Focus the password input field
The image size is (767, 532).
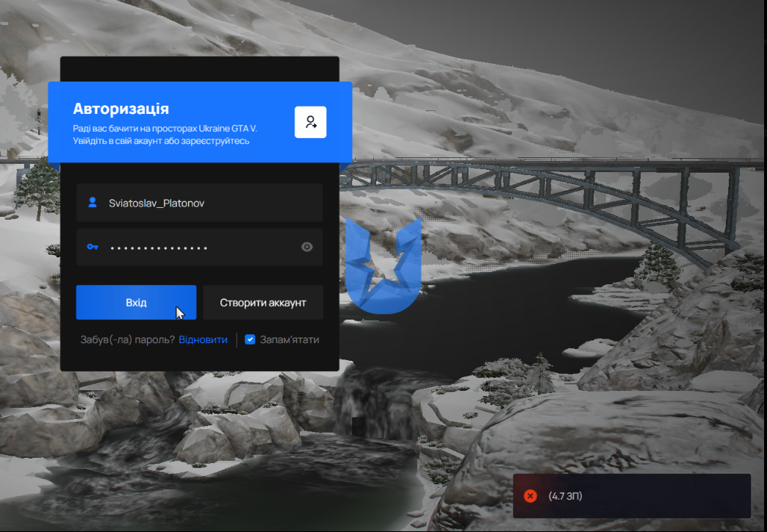tap(200, 247)
